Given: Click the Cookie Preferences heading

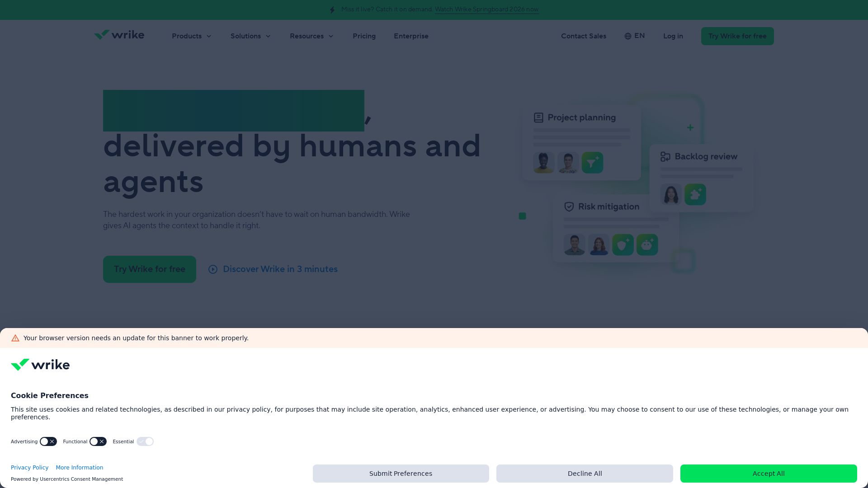Looking at the screenshot, I should coord(50,396).
